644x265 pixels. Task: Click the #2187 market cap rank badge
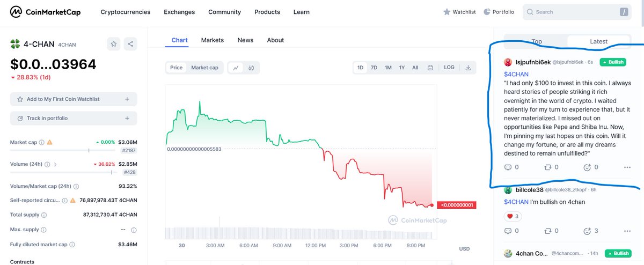point(129,151)
